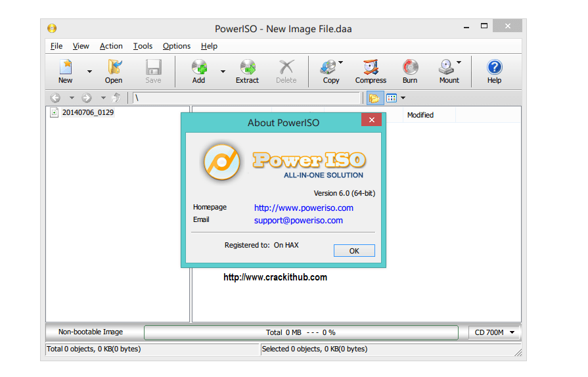Click the "Registered to: On HAX" text

coord(261,245)
